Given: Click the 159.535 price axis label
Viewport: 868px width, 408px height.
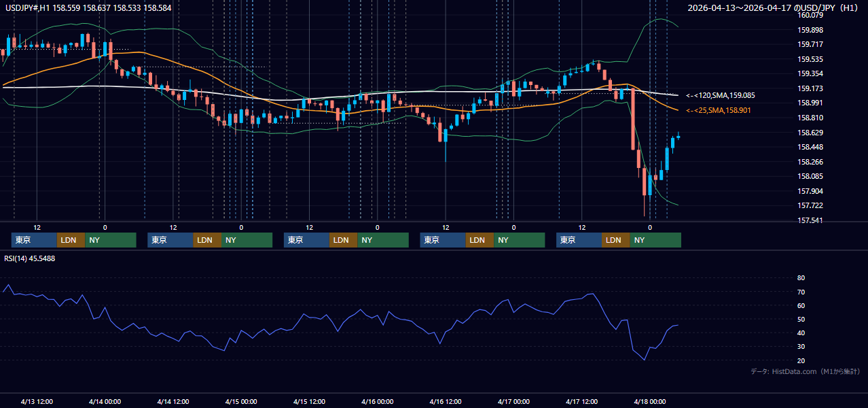Looking at the screenshot, I should (811, 59).
